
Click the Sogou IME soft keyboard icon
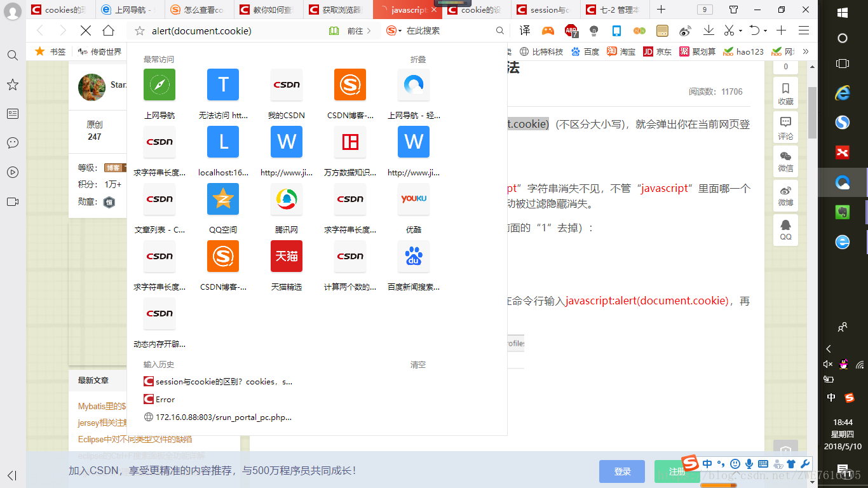click(x=763, y=464)
